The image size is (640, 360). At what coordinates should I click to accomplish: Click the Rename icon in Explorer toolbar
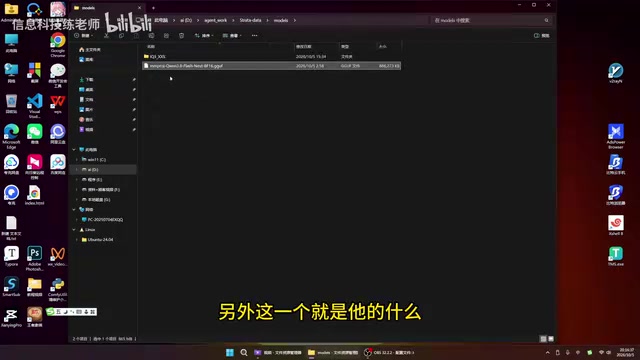click(x=151, y=36)
